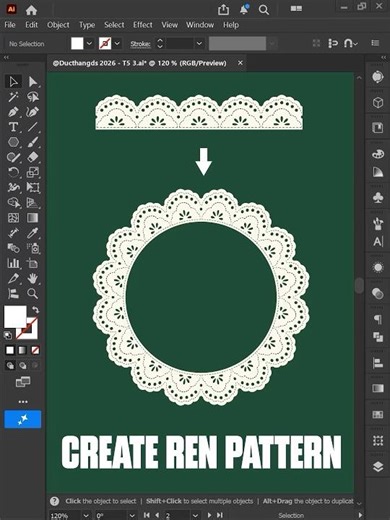Swap fill and stroke arrow
The width and height of the screenshot is (390, 520).
35,310
